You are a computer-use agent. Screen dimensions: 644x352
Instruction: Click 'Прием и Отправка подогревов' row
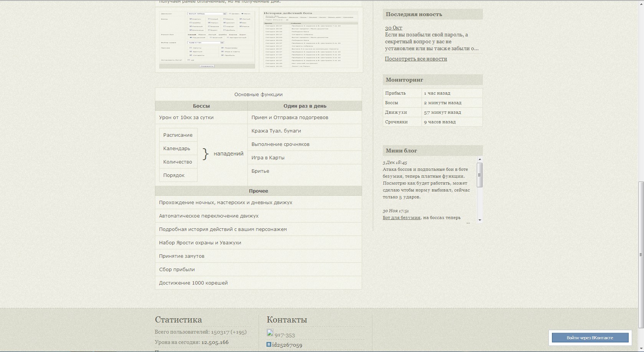[305, 117]
